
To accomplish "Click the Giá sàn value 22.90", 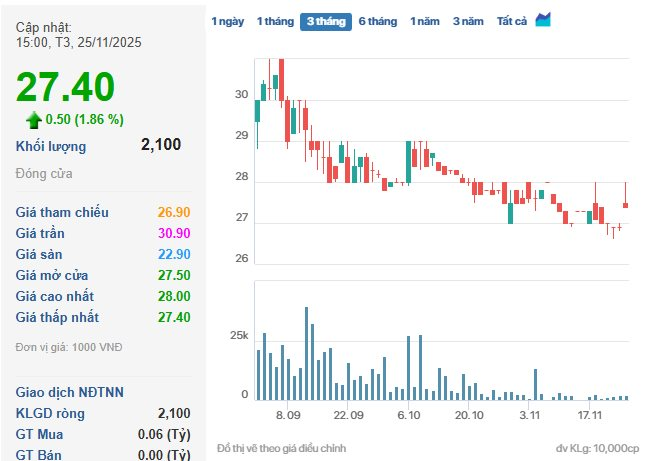I will pyautogui.click(x=173, y=254).
